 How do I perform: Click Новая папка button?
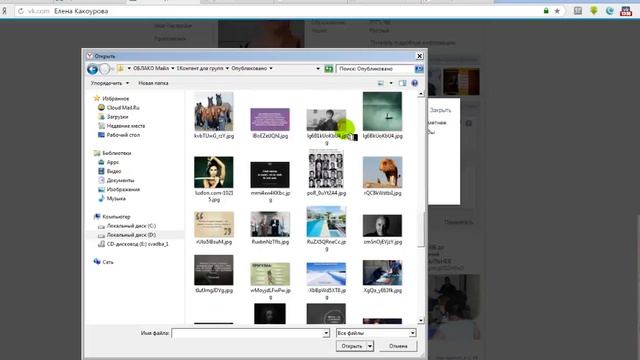tap(153, 83)
